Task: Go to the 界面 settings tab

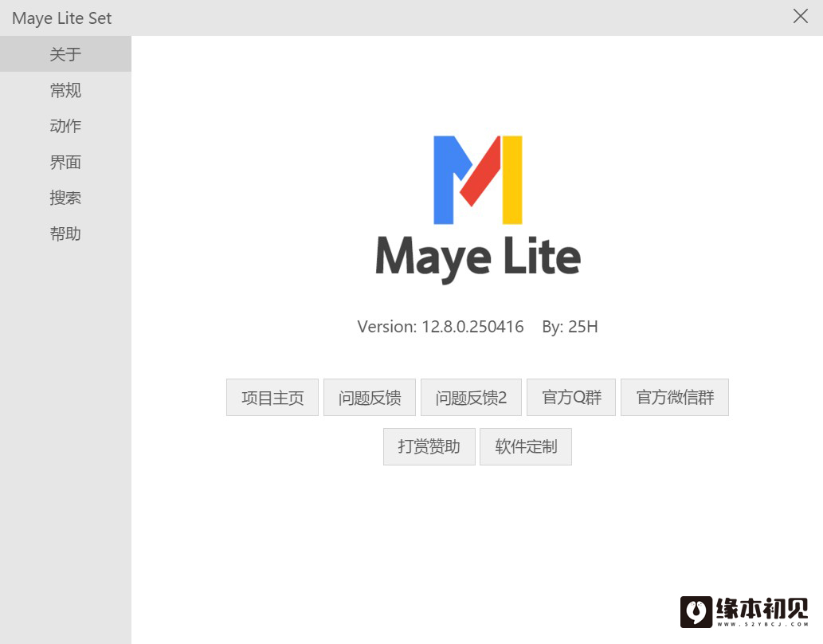Action: coord(65,163)
